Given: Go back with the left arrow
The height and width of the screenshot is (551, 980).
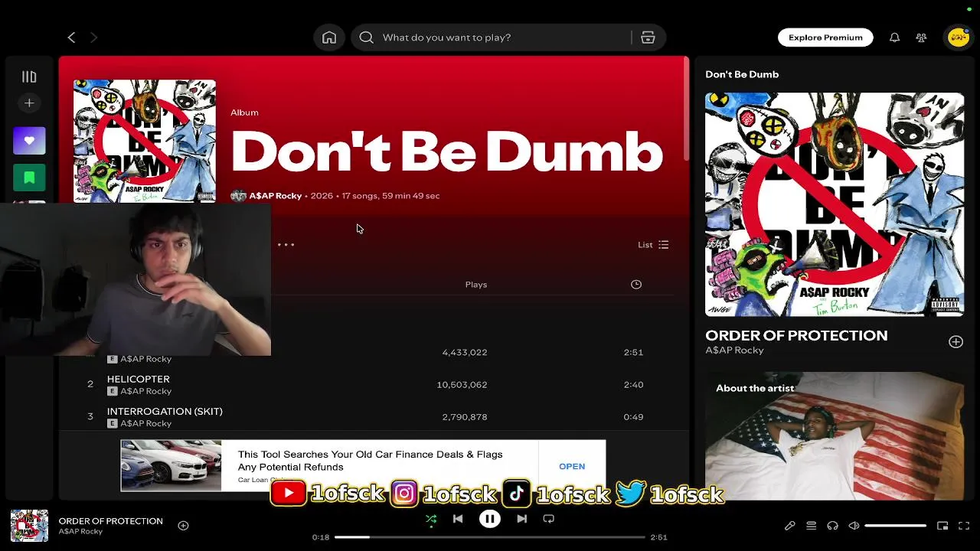Looking at the screenshot, I should point(71,37).
